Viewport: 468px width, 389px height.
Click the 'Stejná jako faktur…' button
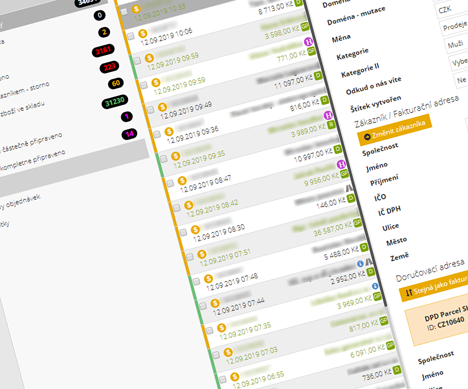coord(434,286)
